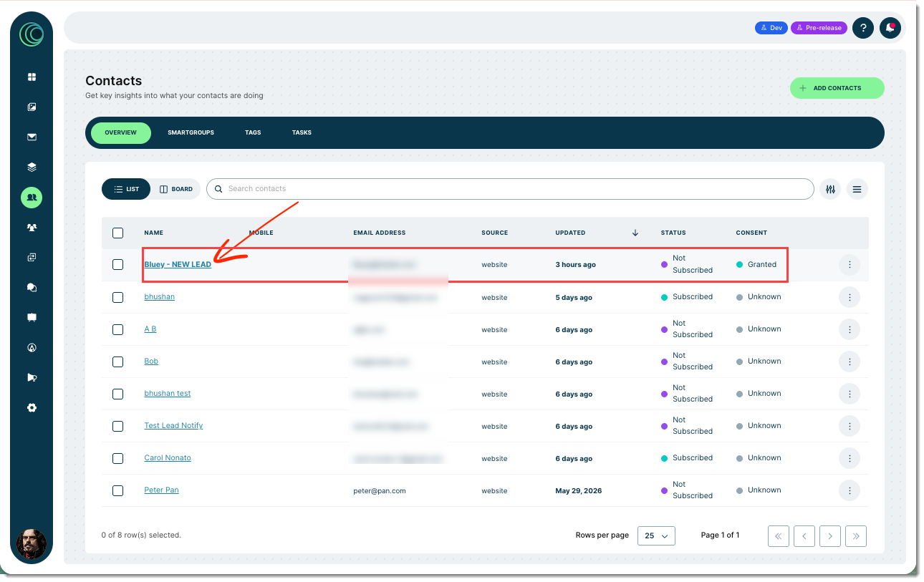Open the user avatar at sidebar bottom
Screen dimensions: 924x582
pyautogui.click(x=32, y=545)
